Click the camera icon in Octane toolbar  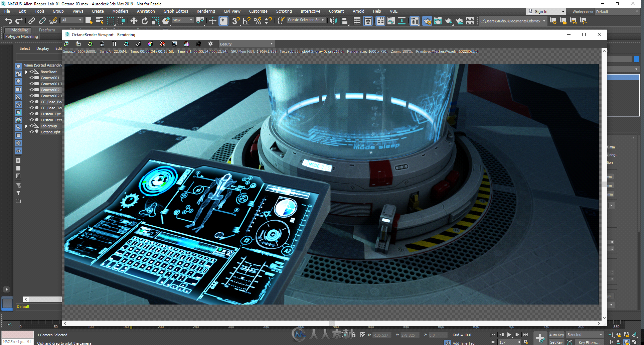(x=198, y=44)
